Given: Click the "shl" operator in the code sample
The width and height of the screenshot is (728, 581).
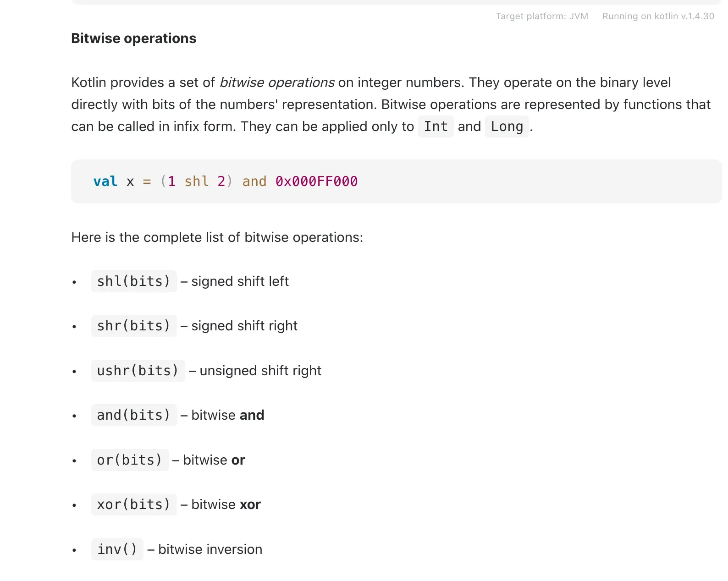Looking at the screenshot, I should (x=196, y=181).
